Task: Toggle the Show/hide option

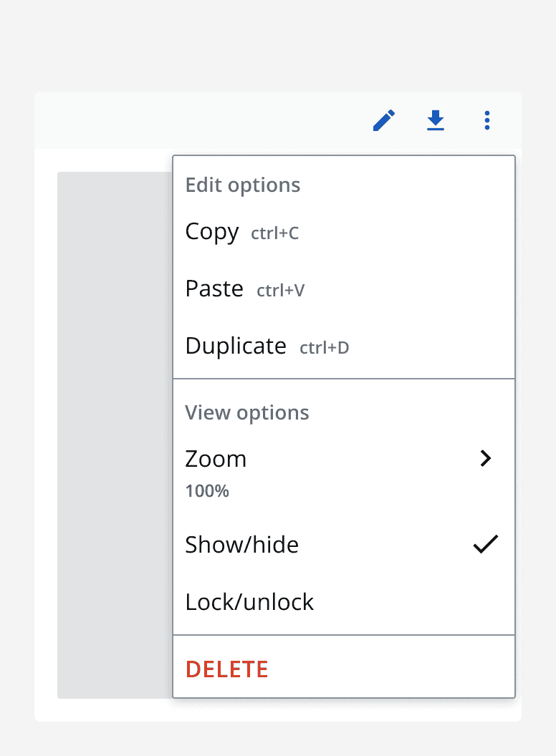Action: pos(241,544)
